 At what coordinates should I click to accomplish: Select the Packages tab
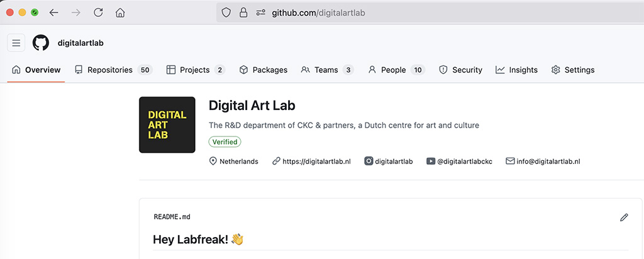pyautogui.click(x=263, y=70)
